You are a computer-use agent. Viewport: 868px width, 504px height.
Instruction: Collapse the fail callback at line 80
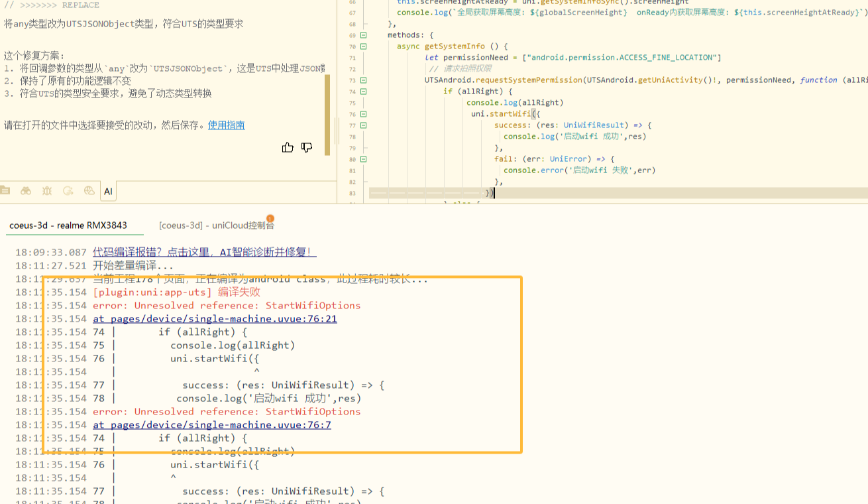(x=363, y=159)
